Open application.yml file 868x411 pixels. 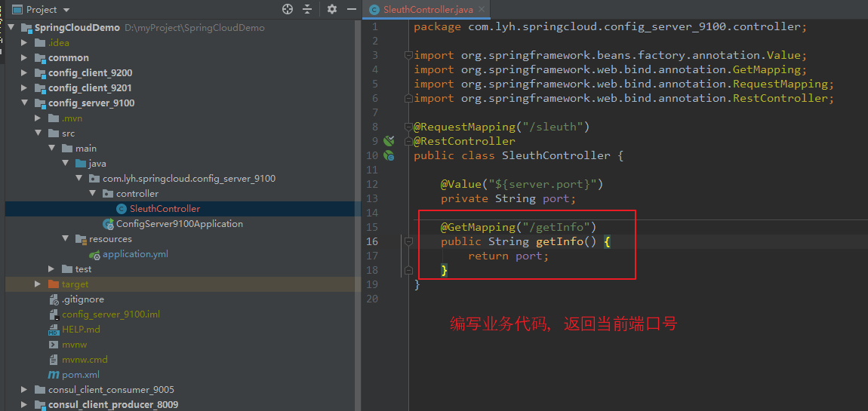click(135, 254)
